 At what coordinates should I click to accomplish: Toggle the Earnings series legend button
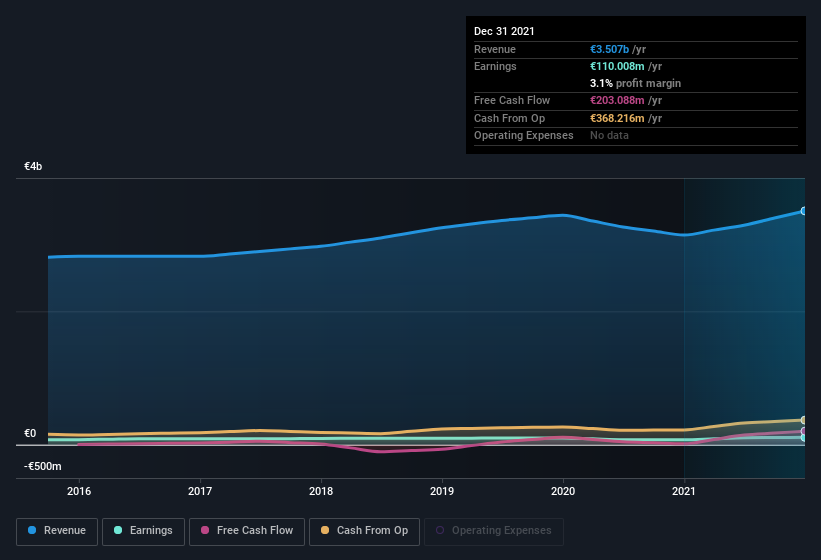point(143,531)
